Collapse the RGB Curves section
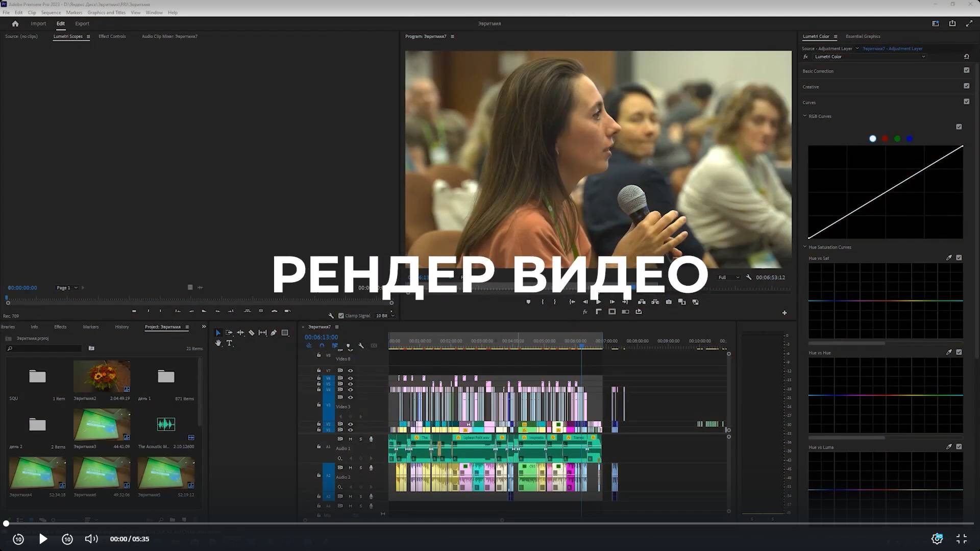This screenshot has height=551, width=980. pos(805,116)
